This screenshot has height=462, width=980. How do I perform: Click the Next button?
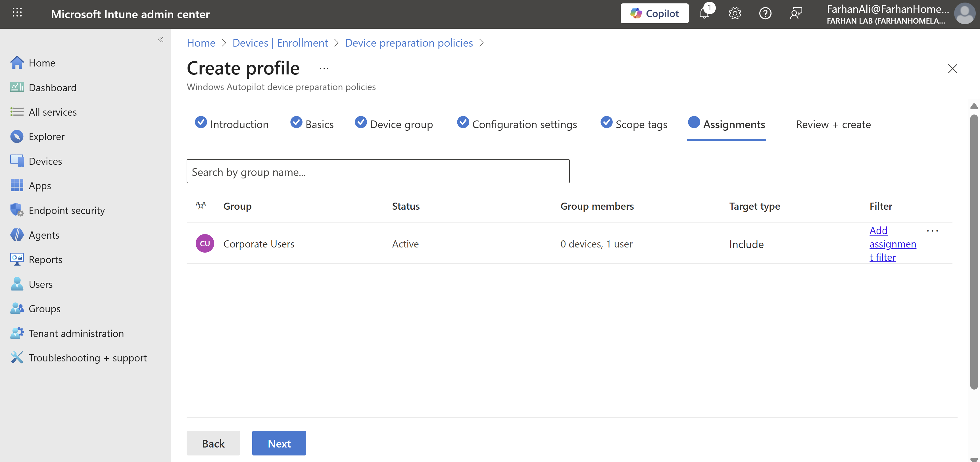tap(279, 443)
